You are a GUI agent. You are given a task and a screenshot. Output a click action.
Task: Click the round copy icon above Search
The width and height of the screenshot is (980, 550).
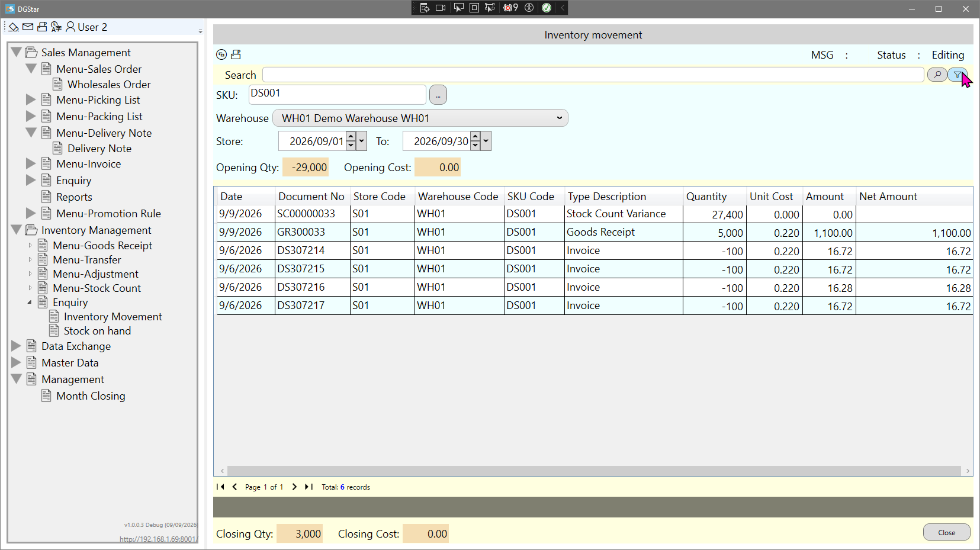click(x=221, y=54)
